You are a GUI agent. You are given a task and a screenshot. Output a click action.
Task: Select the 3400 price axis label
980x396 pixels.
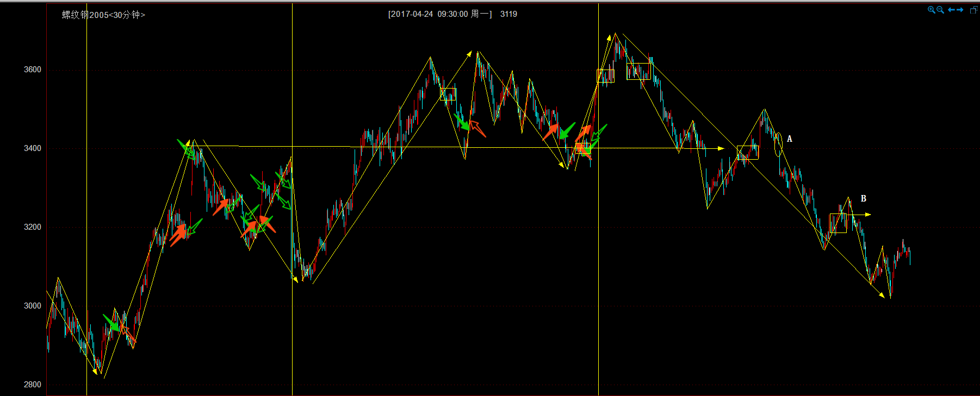32,148
